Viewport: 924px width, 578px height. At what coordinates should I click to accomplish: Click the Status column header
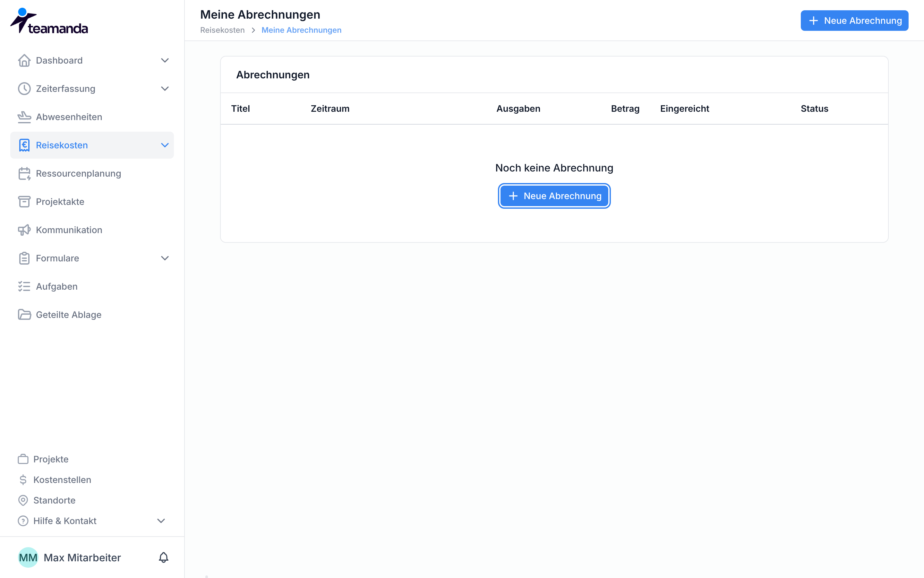(814, 109)
